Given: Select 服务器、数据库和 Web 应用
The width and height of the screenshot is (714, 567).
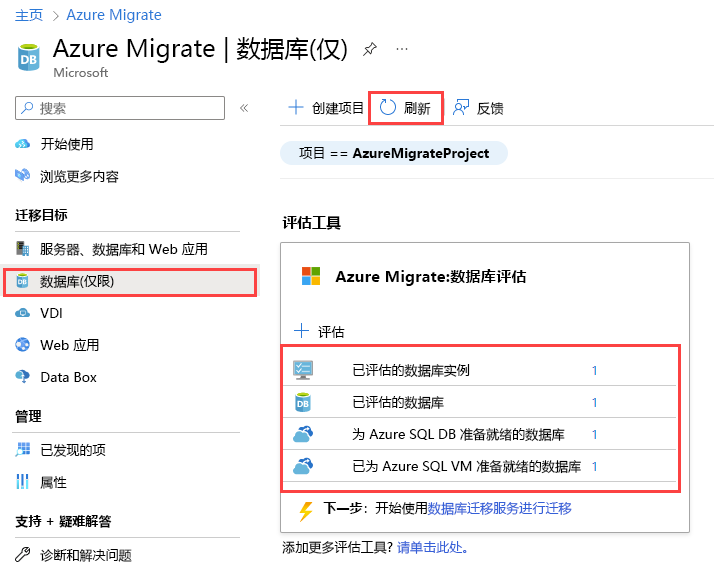Looking at the screenshot, I should coord(122,249).
